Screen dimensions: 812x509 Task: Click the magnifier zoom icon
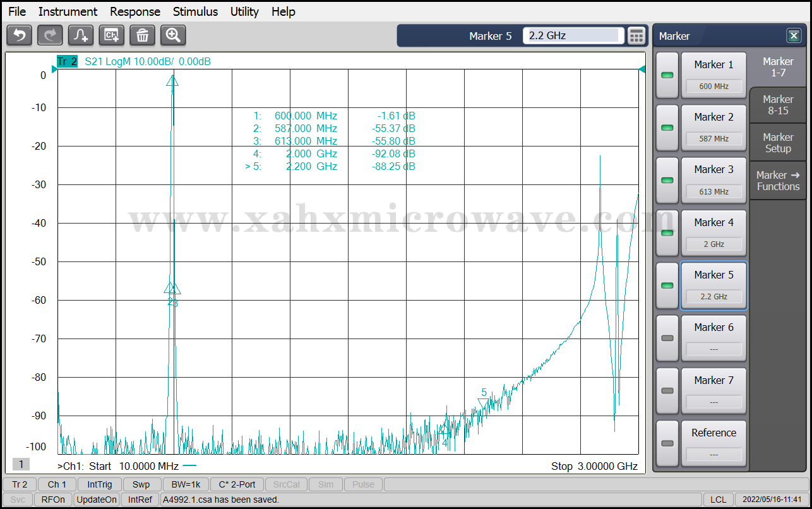[x=173, y=35]
